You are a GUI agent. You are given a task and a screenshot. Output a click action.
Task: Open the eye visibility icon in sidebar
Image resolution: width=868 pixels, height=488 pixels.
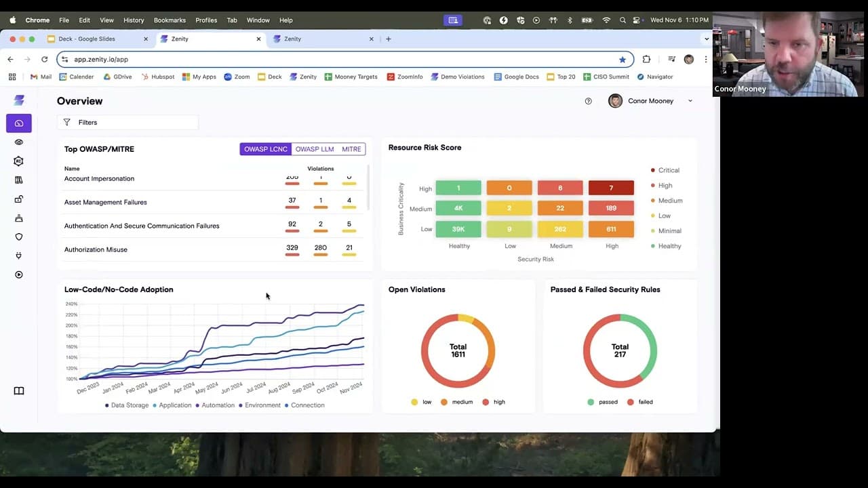pos(19,142)
